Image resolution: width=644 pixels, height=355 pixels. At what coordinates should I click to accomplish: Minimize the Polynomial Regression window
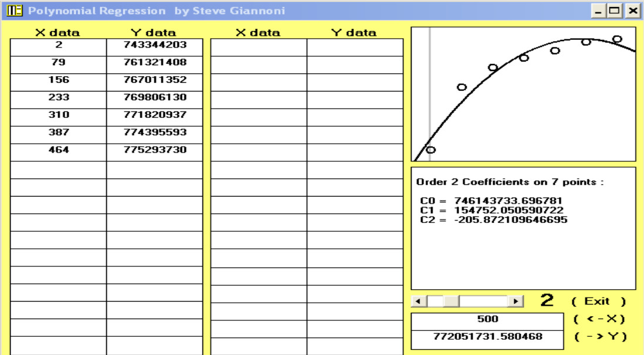[x=599, y=11]
